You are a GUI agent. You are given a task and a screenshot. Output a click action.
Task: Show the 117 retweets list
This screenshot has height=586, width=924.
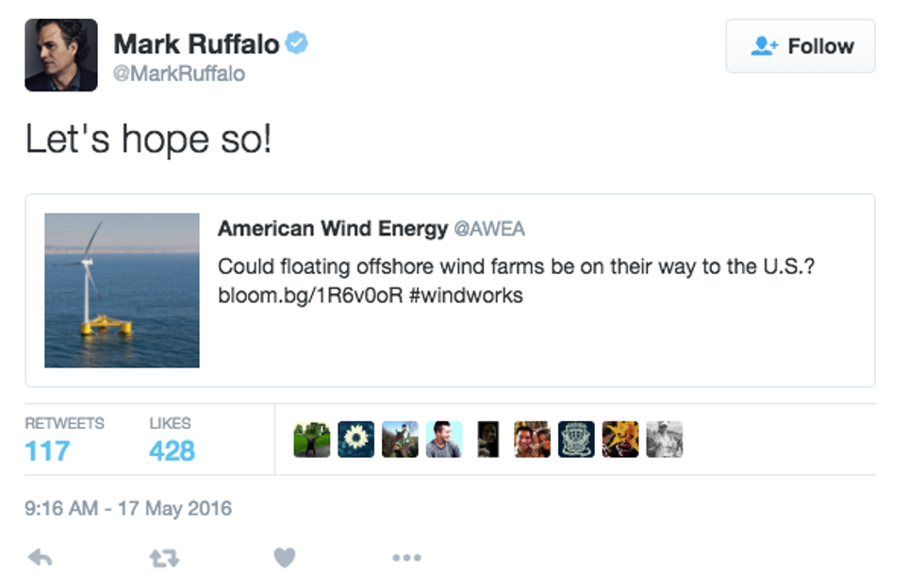pos(48,450)
